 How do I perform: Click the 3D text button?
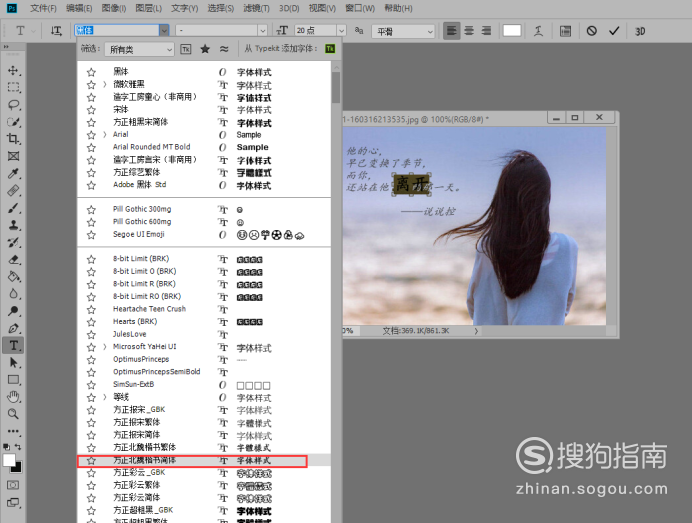pos(640,31)
